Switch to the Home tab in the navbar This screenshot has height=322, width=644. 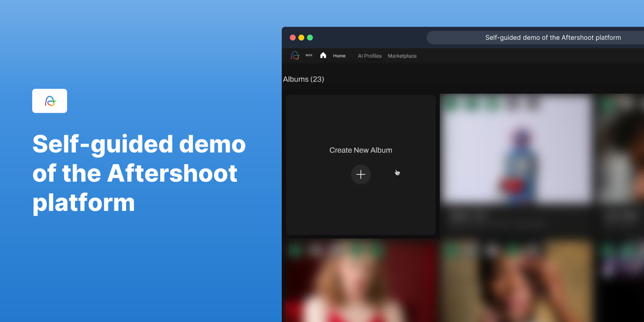(x=339, y=56)
